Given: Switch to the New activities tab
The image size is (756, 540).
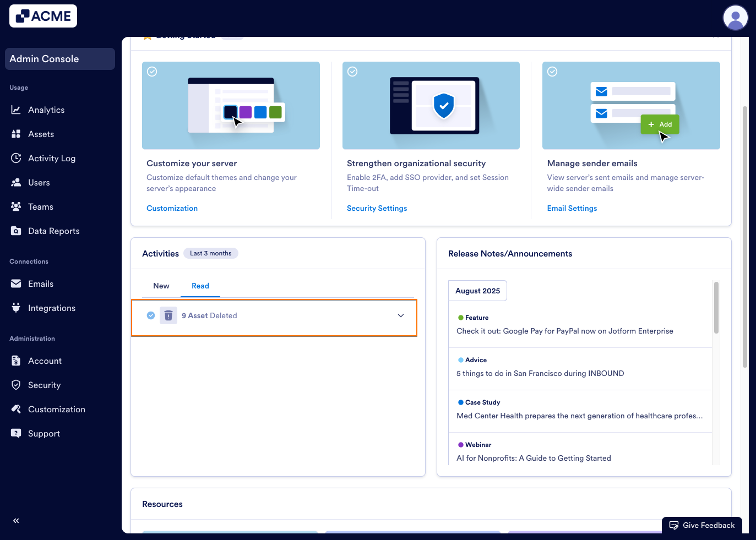Looking at the screenshot, I should [x=161, y=285].
